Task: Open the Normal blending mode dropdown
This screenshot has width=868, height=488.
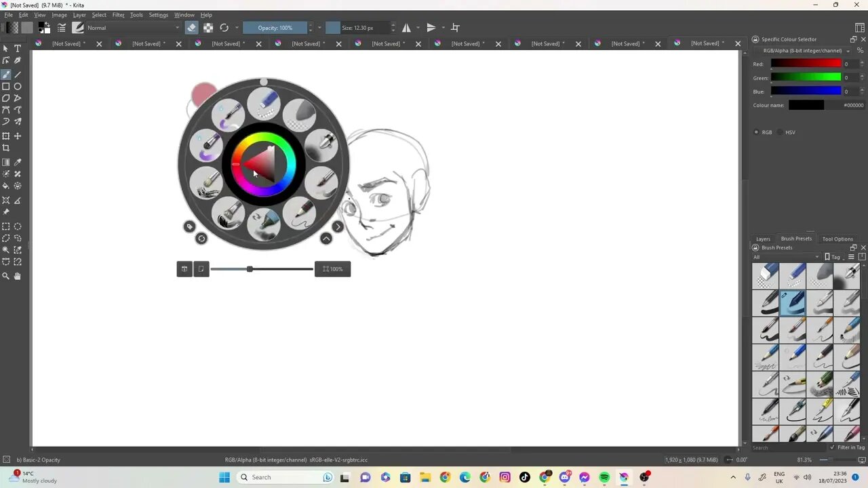Action: tap(134, 28)
